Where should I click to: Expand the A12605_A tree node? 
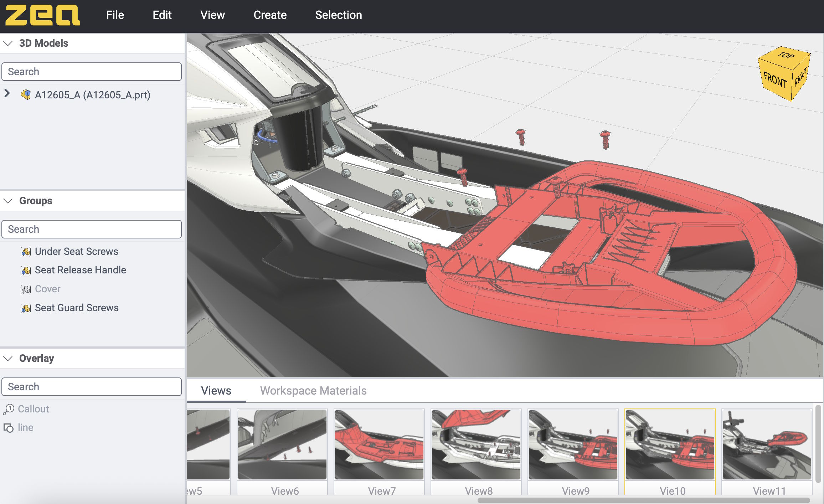(x=7, y=94)
